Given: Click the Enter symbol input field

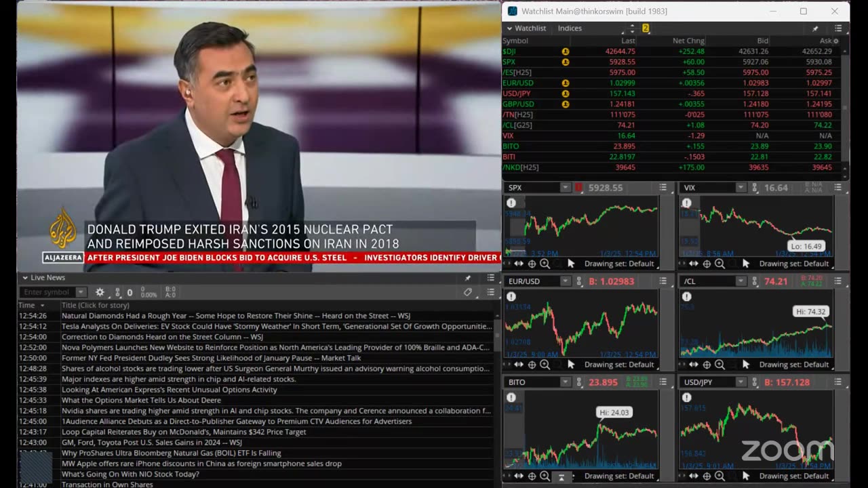Looking at the screenshot, I should (47, 292).
